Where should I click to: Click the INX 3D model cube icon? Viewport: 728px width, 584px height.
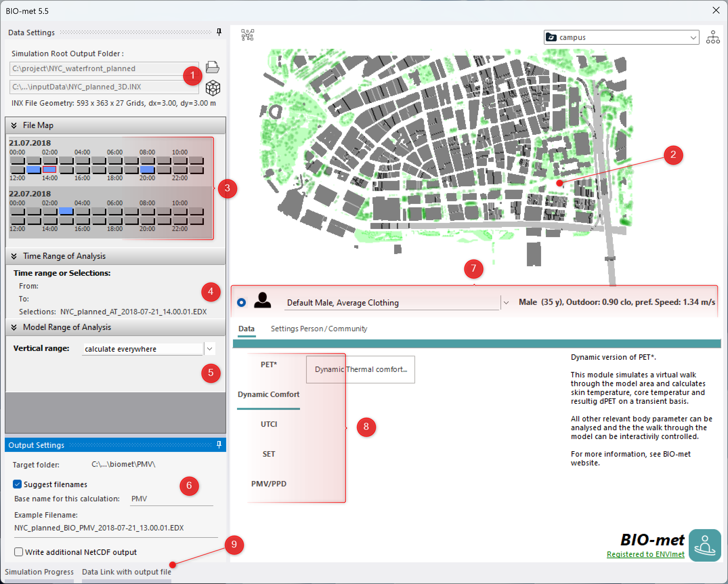coord(213,88)
